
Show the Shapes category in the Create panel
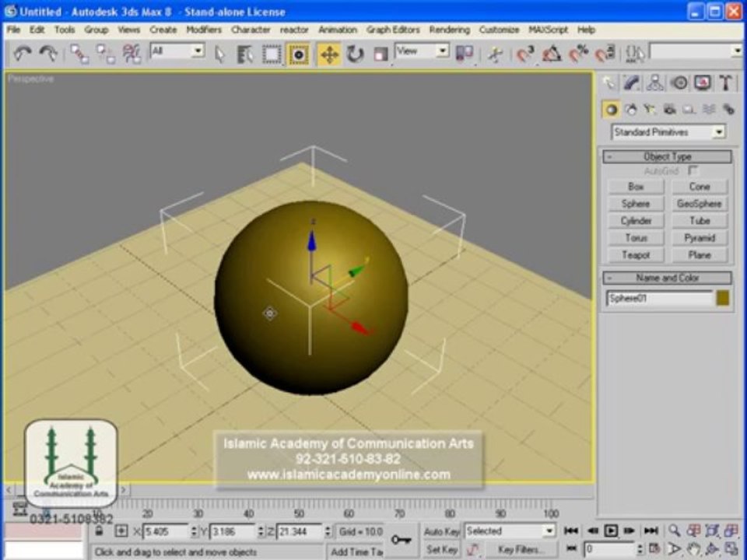[631, 110]
